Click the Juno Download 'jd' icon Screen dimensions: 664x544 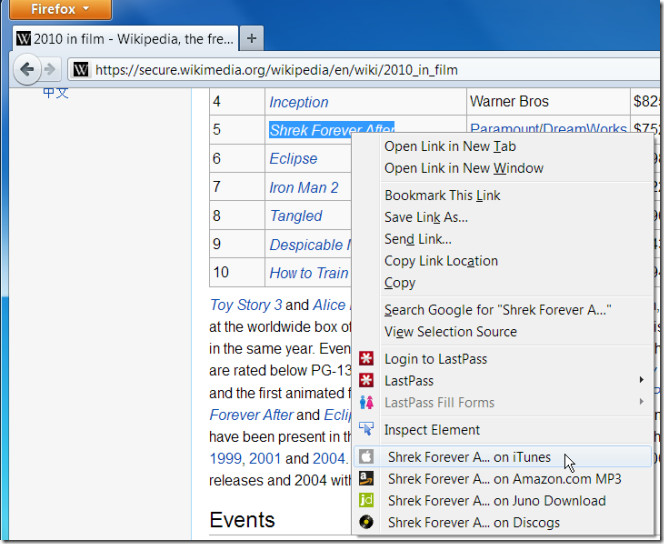(x=366, y=500)
